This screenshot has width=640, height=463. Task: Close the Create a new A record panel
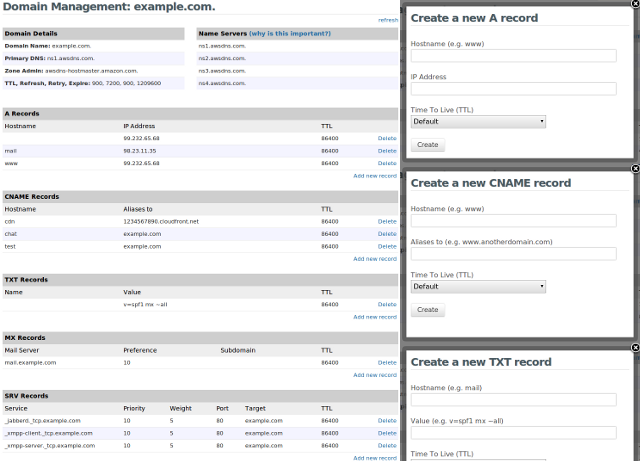(x=635, y=3)
